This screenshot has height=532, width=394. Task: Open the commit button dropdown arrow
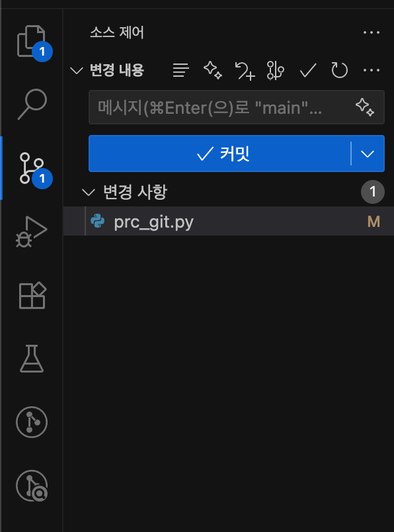point(368,154)
